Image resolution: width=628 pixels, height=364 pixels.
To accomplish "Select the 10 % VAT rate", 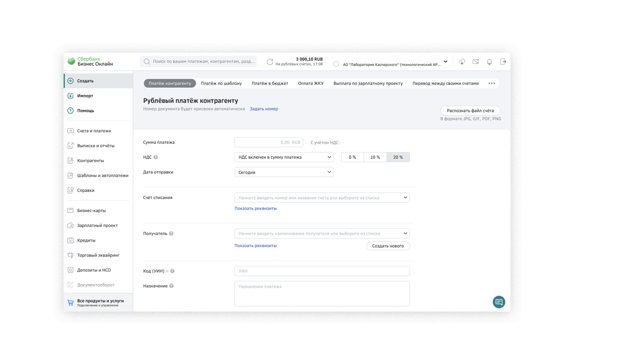I will coord(375,157).
